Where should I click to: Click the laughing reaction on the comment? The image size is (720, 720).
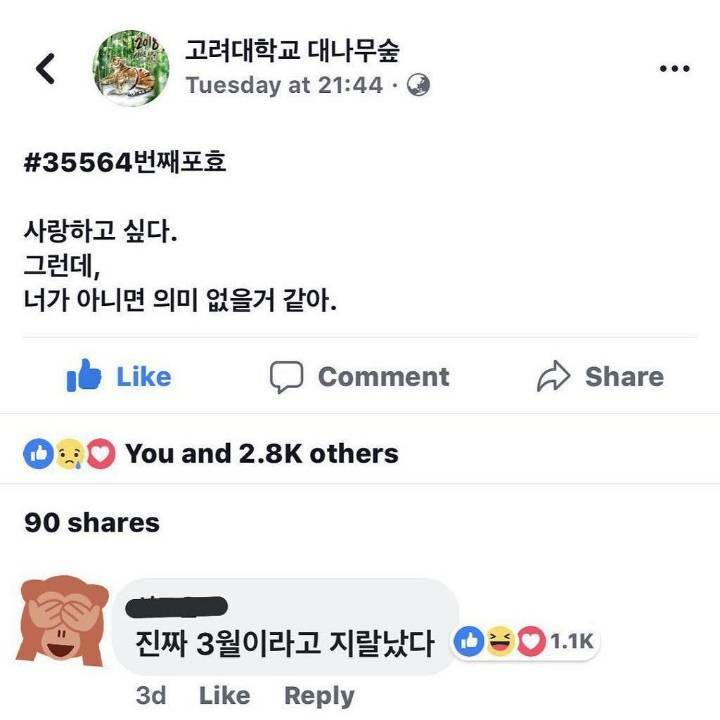[x=500, y=641]
